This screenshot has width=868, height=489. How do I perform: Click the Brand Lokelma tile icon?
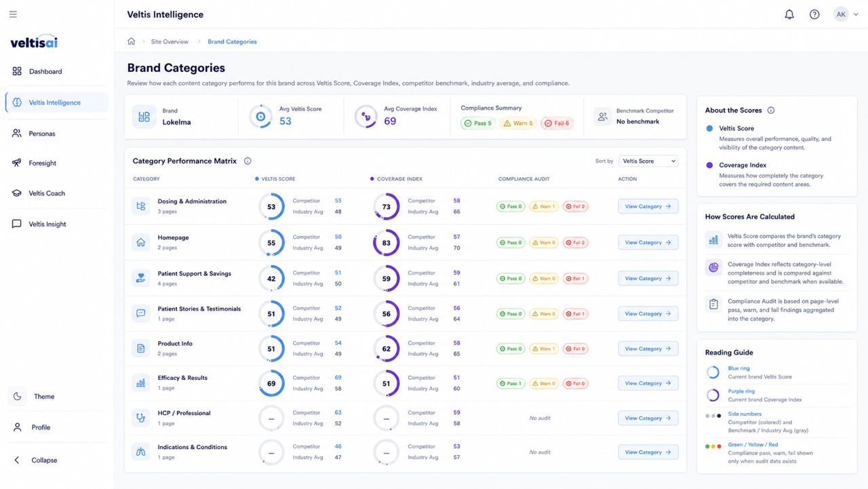144,117
